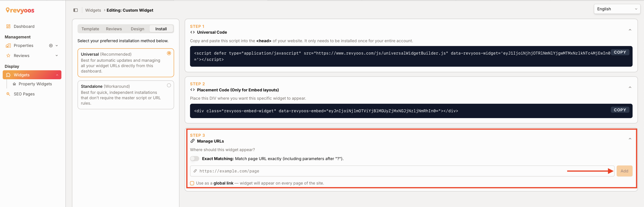
Task: Click the Dashboard grid icon
Action: [8, 26]
